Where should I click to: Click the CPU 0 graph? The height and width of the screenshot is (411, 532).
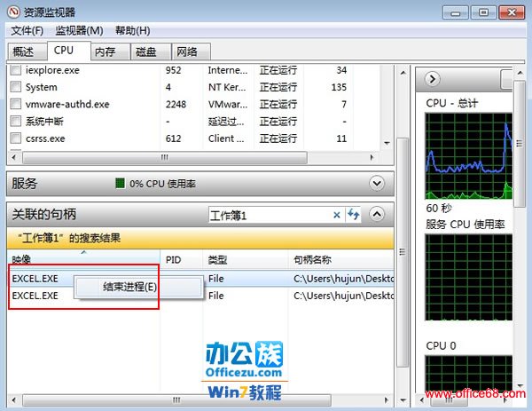pyautogui.click(x=469, y=374)
